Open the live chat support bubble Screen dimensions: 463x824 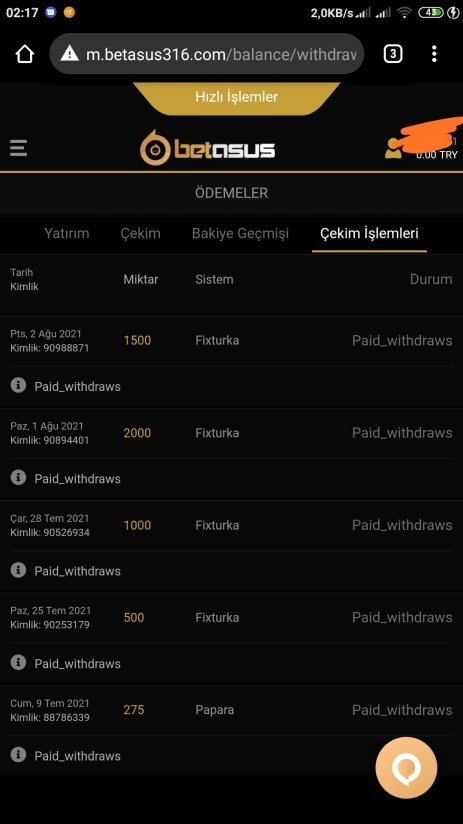tap(406, 768)
